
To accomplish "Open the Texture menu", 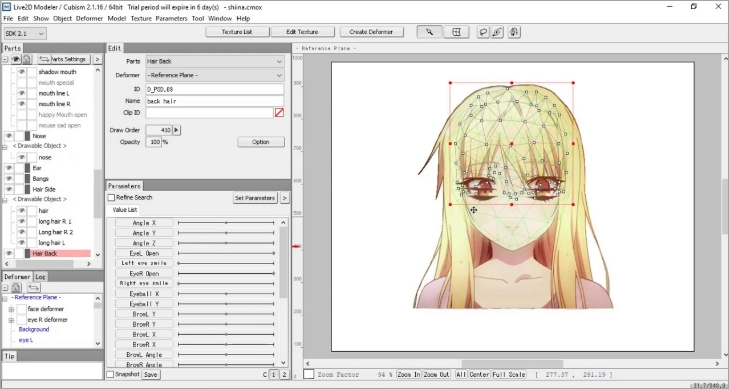I will (141, 19).
